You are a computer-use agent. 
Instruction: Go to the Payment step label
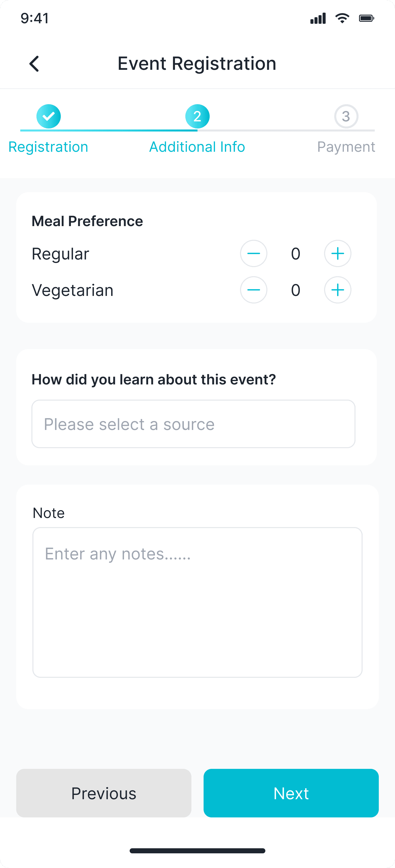(346, 147)
